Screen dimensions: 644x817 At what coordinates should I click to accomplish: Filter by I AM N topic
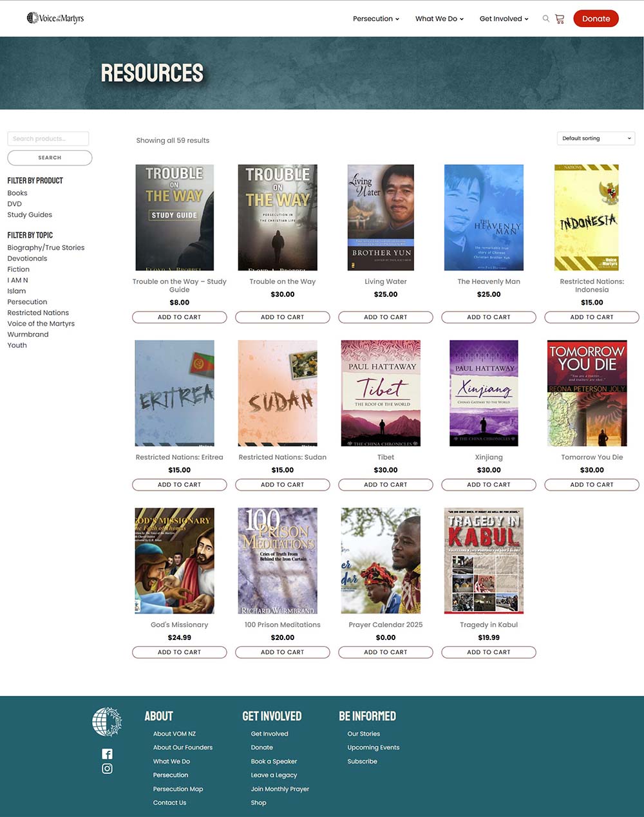click(x=17, y=281)
